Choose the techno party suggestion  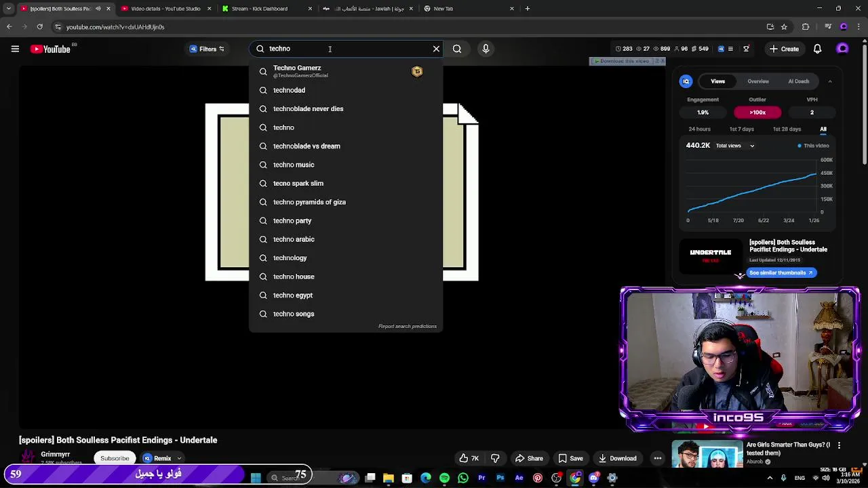(346, 220)
